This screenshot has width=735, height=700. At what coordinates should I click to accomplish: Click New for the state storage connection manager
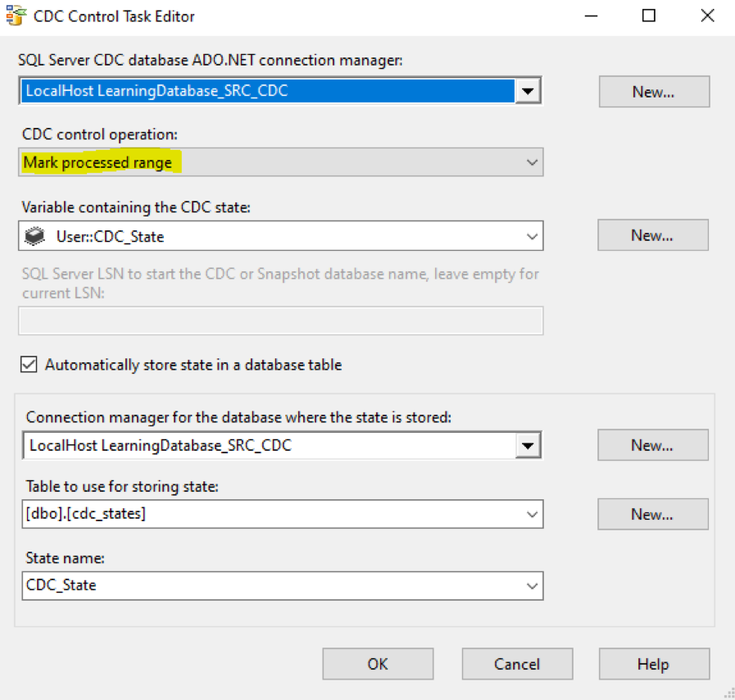[x=652, y=445]
